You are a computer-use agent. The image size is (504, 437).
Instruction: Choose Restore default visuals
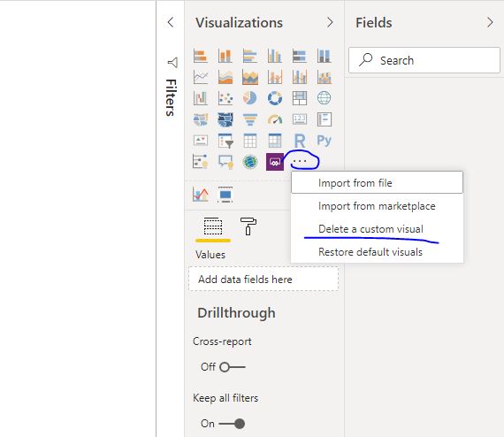[x=377, y=252]
